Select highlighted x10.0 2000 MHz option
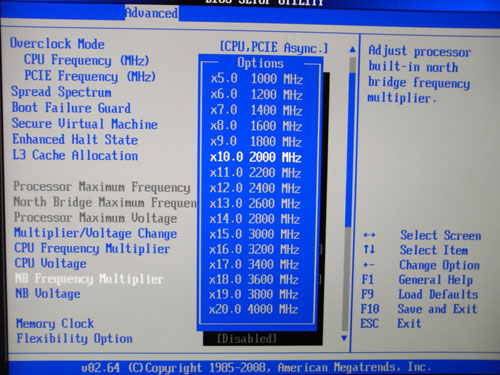 256,157
